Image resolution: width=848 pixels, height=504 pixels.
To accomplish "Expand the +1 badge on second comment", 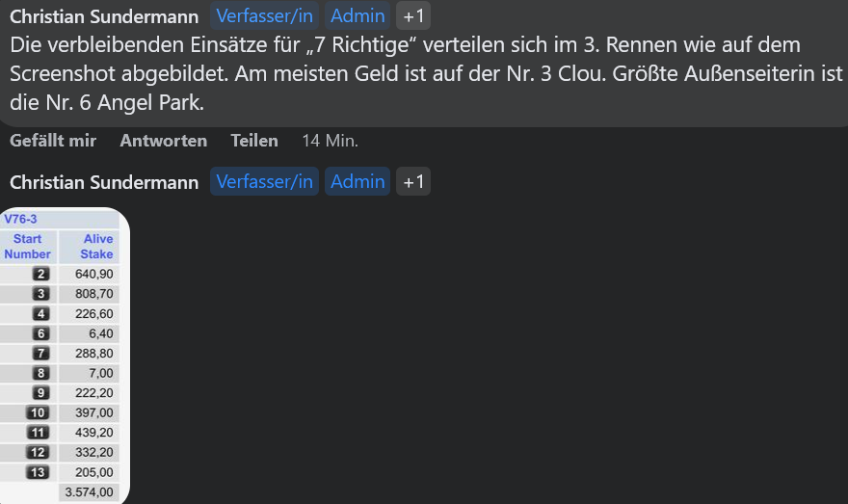I will coord(413,181).
